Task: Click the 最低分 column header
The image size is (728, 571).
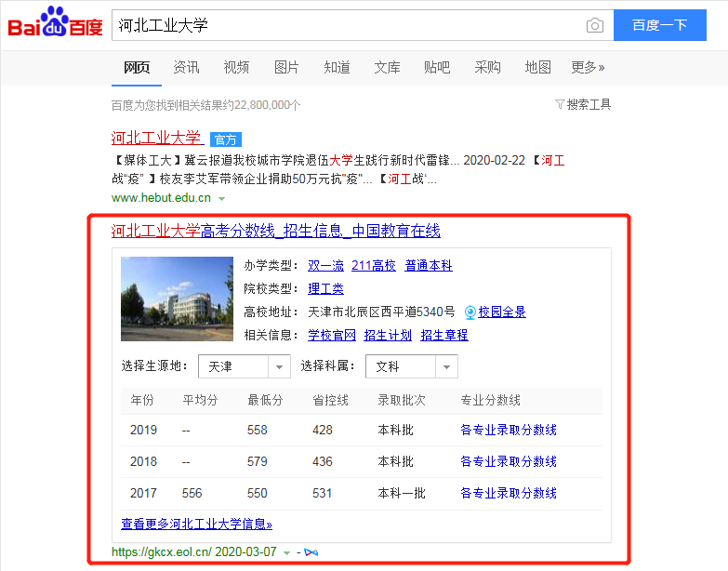Action: (x=265, y=400)
